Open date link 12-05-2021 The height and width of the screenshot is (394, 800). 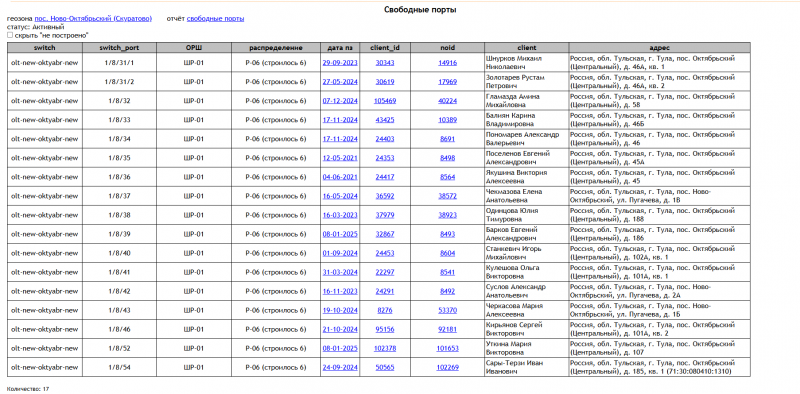340,158
